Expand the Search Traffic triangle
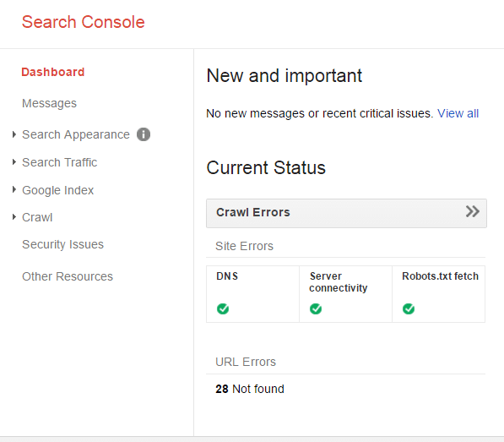Screen dimensions: 504x442 click(x=14, y=162)
